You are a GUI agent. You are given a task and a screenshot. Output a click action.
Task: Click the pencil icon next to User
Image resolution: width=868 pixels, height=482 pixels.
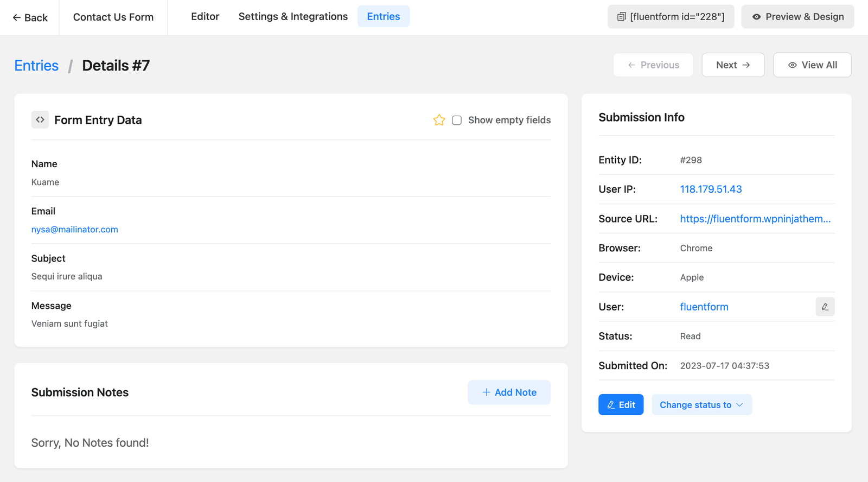[825, 307]
